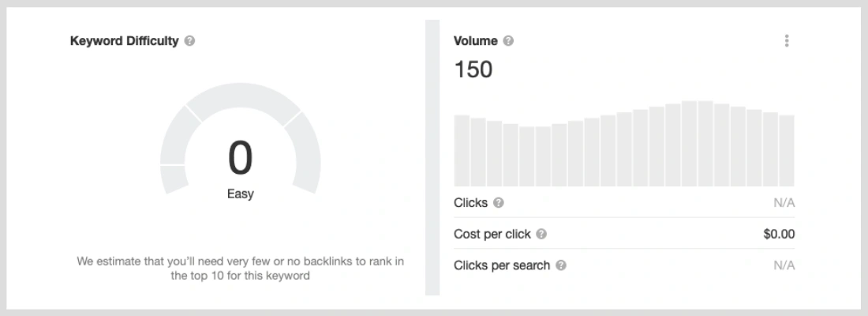The height and width of the screenshot is (316, 868).
Task: Click the Clicks per search N/A value
Action: point(784,265)
